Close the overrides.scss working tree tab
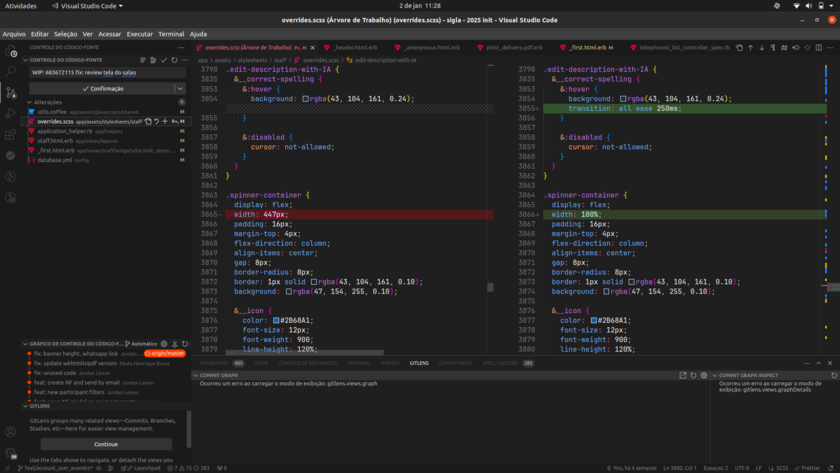The height and width of the screenshot is (473, 840). coord(312,48)
